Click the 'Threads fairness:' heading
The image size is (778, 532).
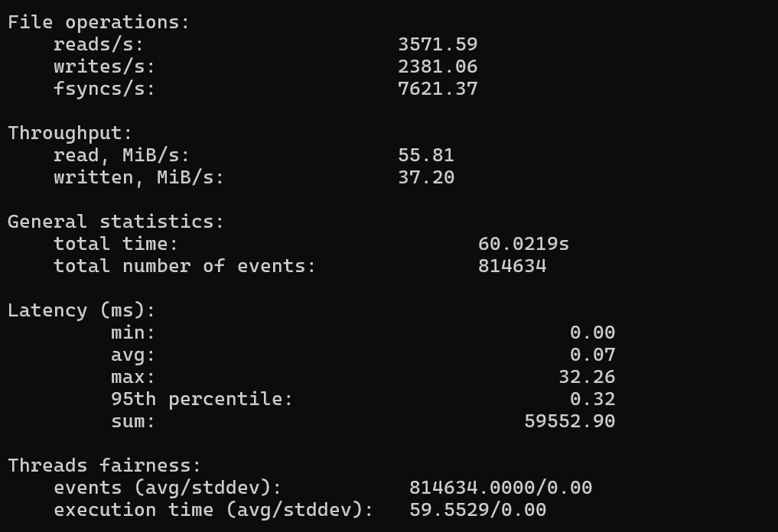click(x=104, y=465)
